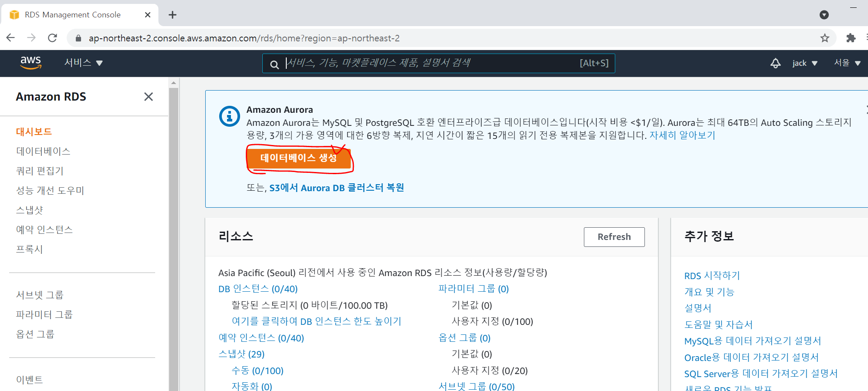Click the sidebar scrollbar up arrow
Image resolution: width=868 pixels, height=391 pixels.
[x=173, y=82]
